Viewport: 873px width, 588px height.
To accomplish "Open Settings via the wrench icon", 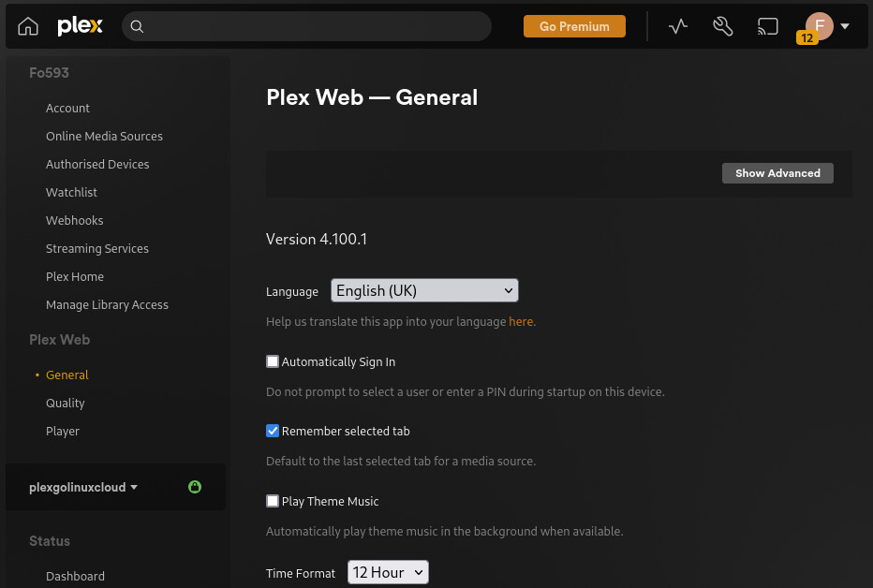I will pos(722,26).
